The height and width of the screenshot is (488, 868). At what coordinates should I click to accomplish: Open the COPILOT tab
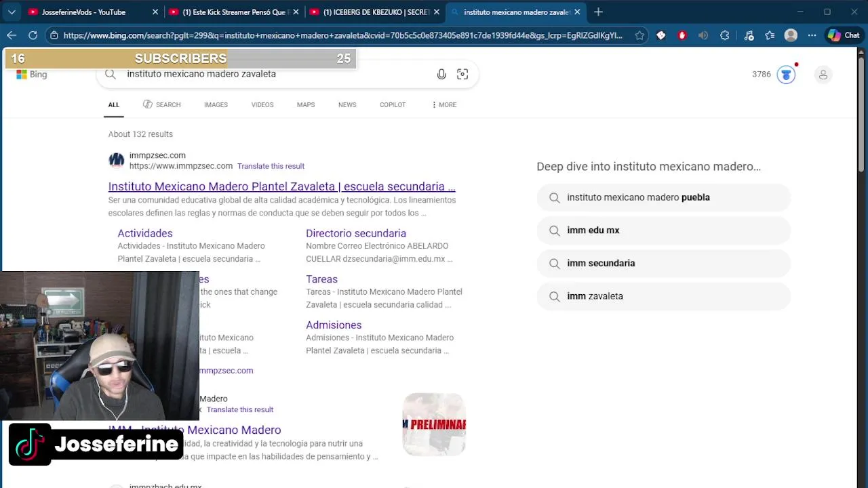393,105
